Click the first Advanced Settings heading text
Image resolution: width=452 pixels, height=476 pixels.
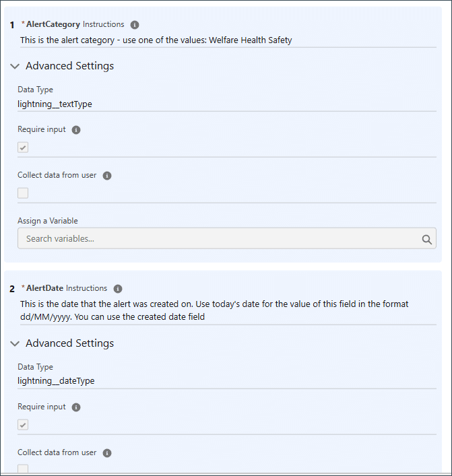(x=69, y=66)
